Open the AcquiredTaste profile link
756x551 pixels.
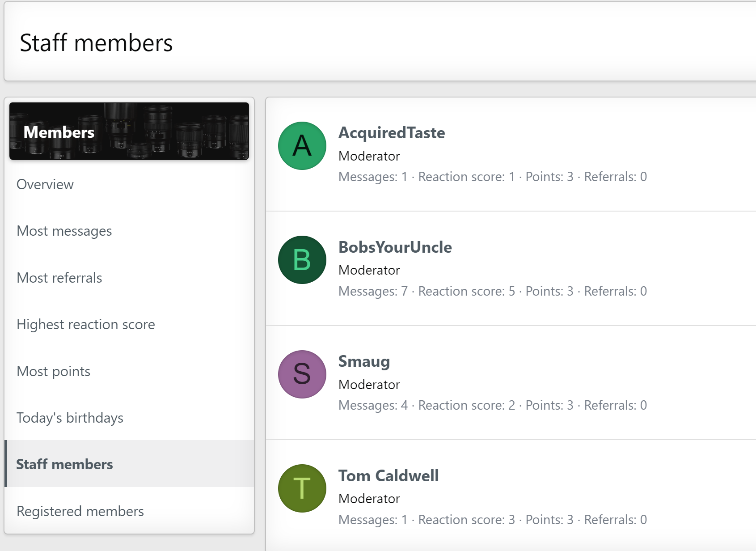(392, 133)
